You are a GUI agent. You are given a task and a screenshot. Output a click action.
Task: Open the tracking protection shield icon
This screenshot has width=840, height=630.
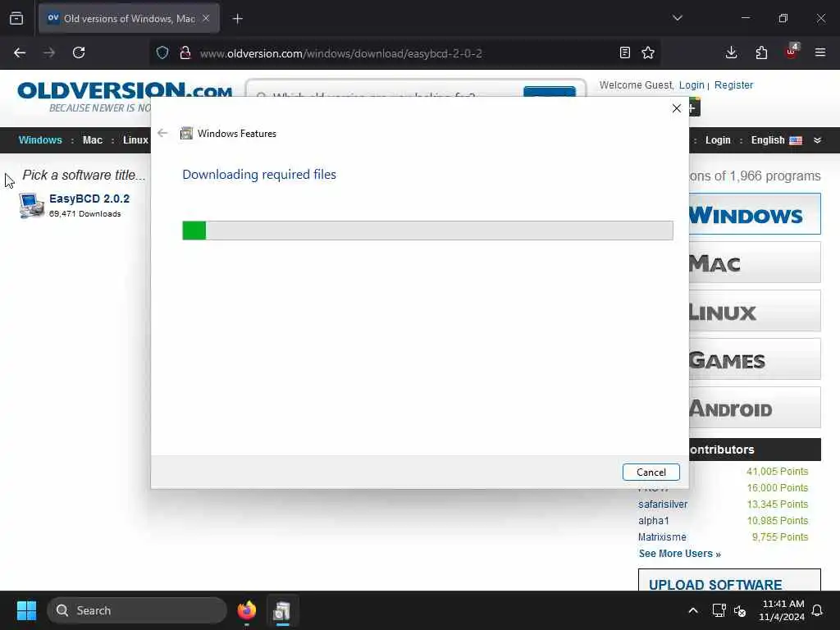point(162,52)
